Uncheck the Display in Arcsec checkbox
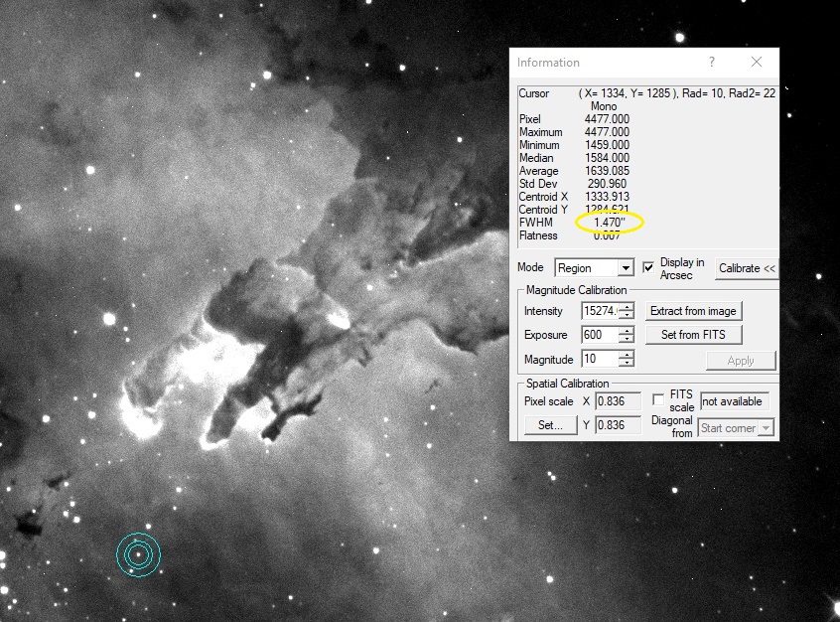This screenshot has height=622, width=840. [x=648, y=267]
